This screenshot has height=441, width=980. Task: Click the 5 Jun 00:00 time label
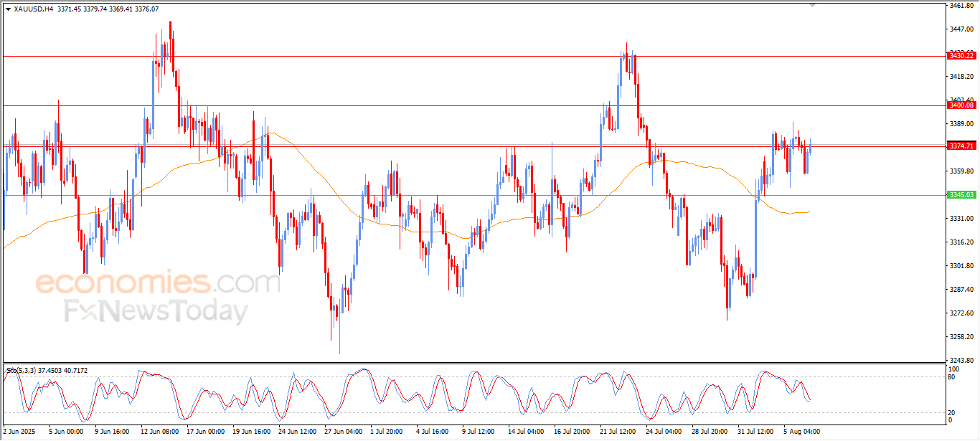(x=66, y=432)
